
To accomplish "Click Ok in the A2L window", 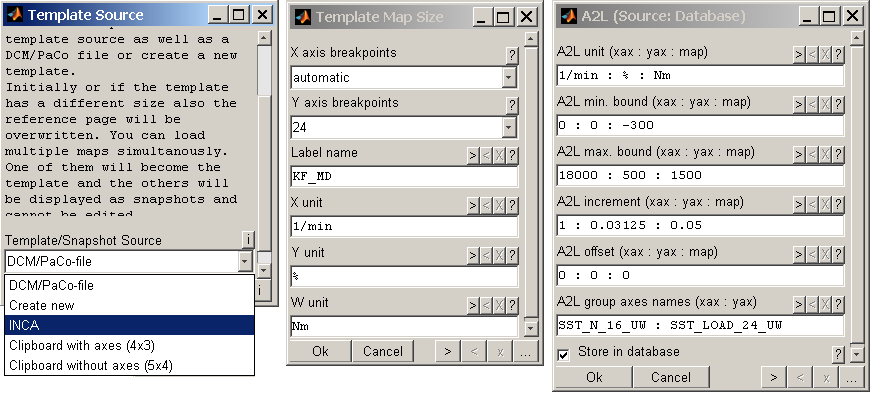I will click(594, 377).
